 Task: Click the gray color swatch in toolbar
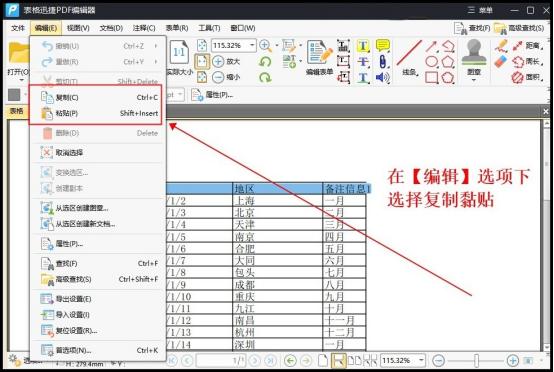coord(14,95)
